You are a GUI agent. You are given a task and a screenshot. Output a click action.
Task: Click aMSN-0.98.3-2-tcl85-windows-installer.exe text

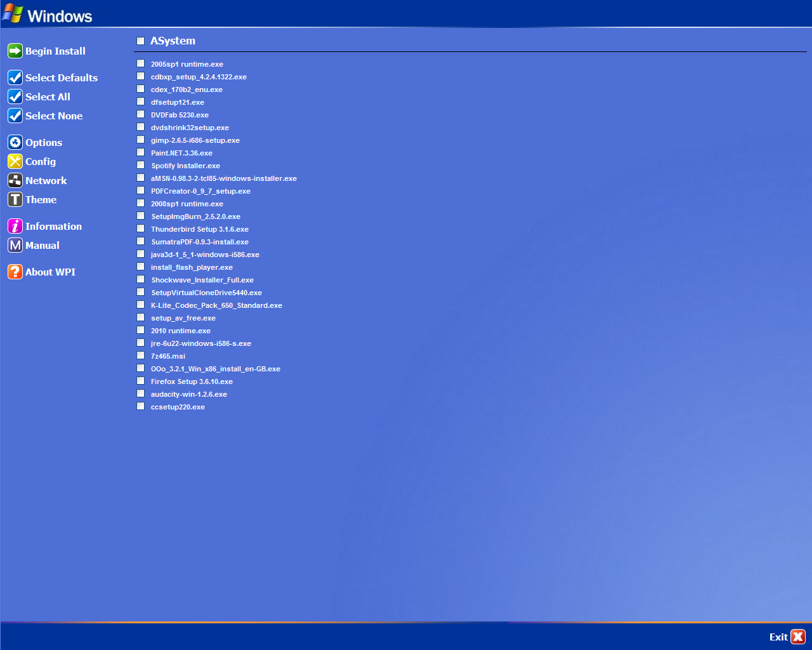224,178
